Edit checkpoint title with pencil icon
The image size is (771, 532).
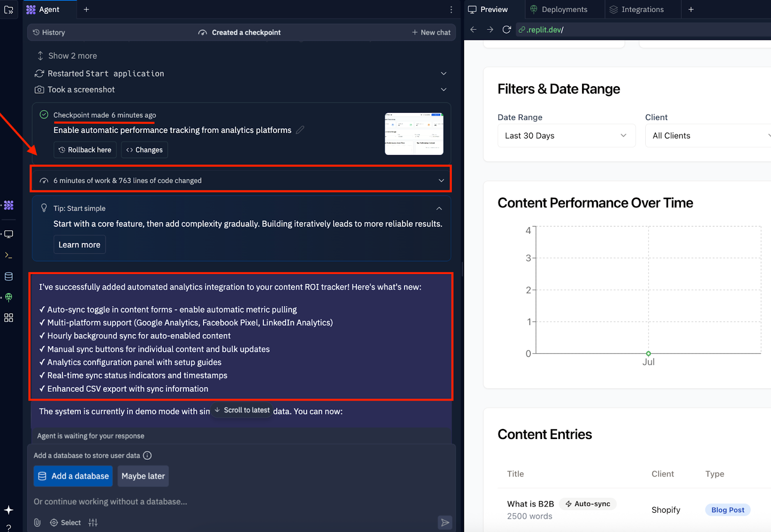[x=300, y=130]
